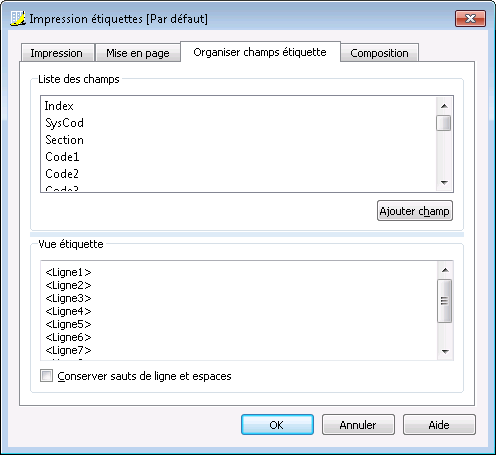Enable Conserver sauts de ligne et espaces
The image size is (496, 455).
tap(46, 376)
